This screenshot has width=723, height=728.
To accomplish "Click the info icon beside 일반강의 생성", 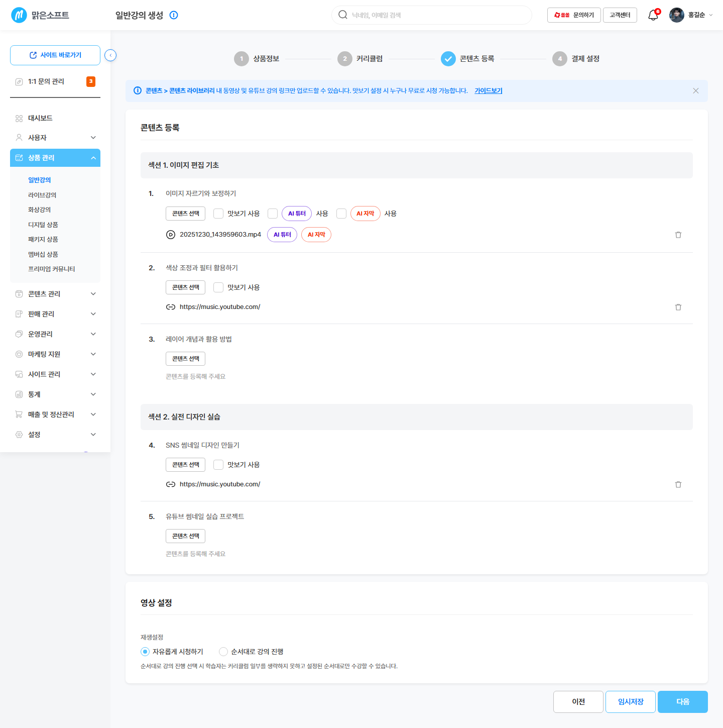I will [174, 15].
